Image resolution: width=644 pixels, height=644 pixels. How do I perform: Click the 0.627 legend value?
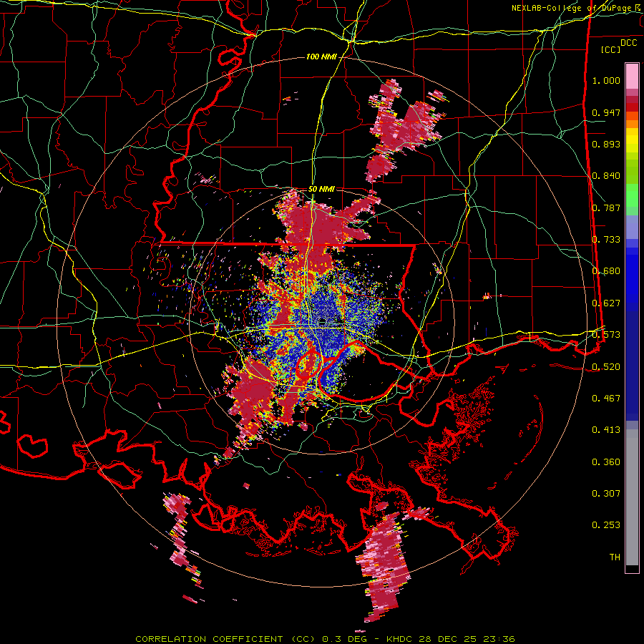click(x=606, y=303)
